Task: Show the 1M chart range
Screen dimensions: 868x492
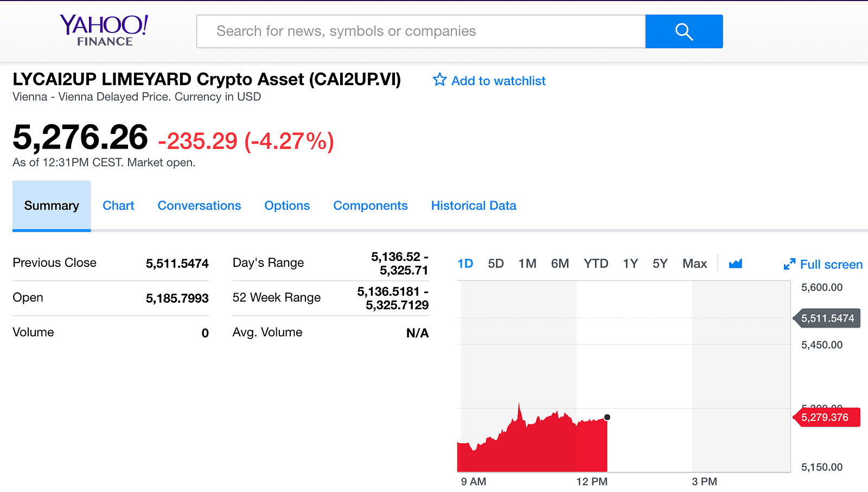Action: pyautogui.click(x=527, y=264)
